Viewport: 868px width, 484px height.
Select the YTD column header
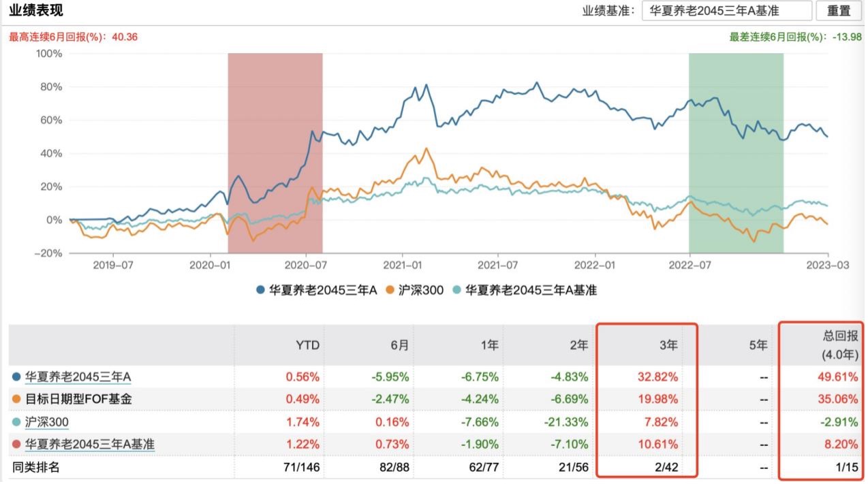tap(308, 345)
